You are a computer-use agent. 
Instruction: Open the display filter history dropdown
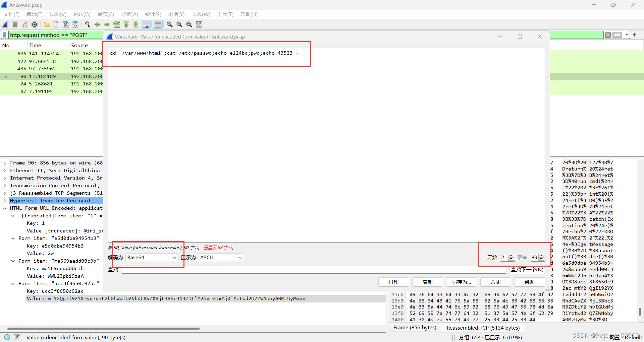pyautogui.click(x=627, y=35)
